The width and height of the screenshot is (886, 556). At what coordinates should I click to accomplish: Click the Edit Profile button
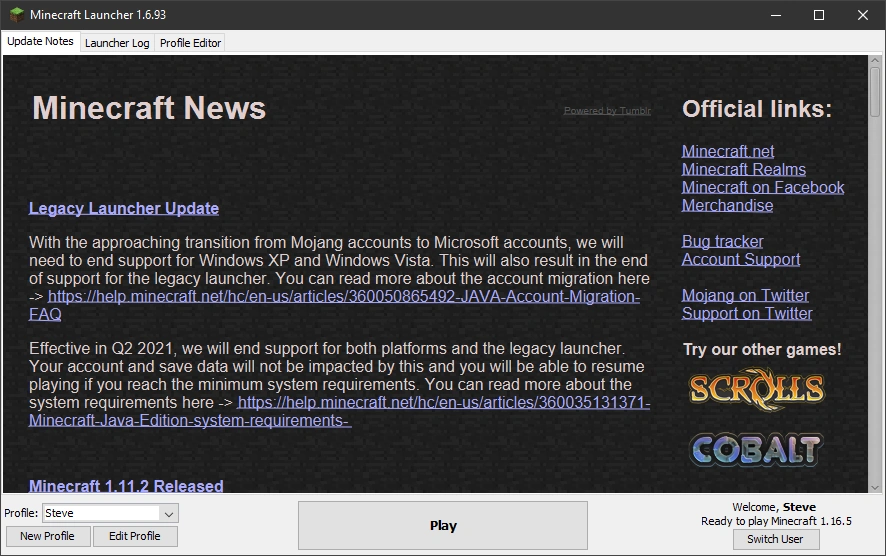point(134,536)
